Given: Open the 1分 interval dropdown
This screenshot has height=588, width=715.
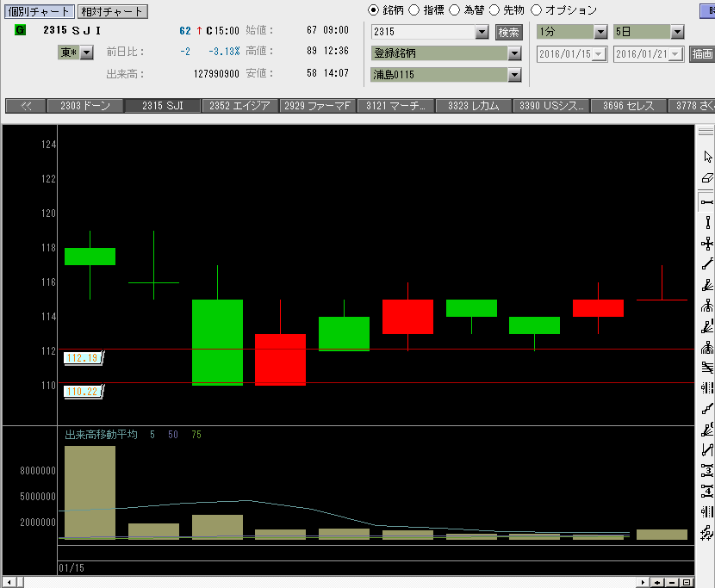Looking at the screenshot, I should 600,32.
